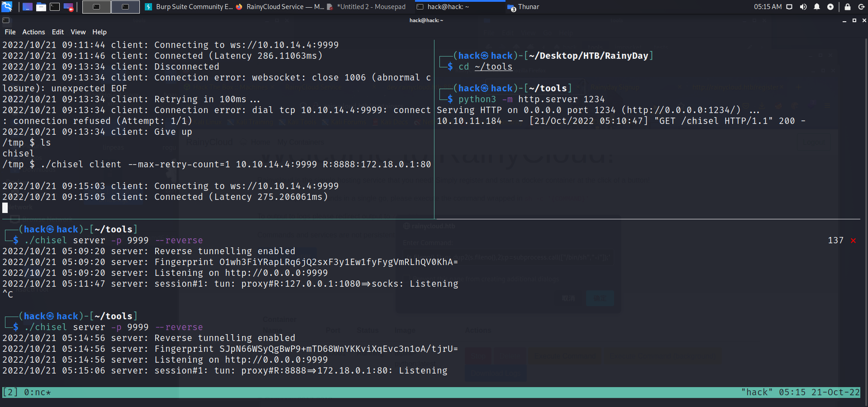Click the 'GET /chisel HTTP/1.1' log line
Screen dimensions: 868x407
[x=621, y=121]
